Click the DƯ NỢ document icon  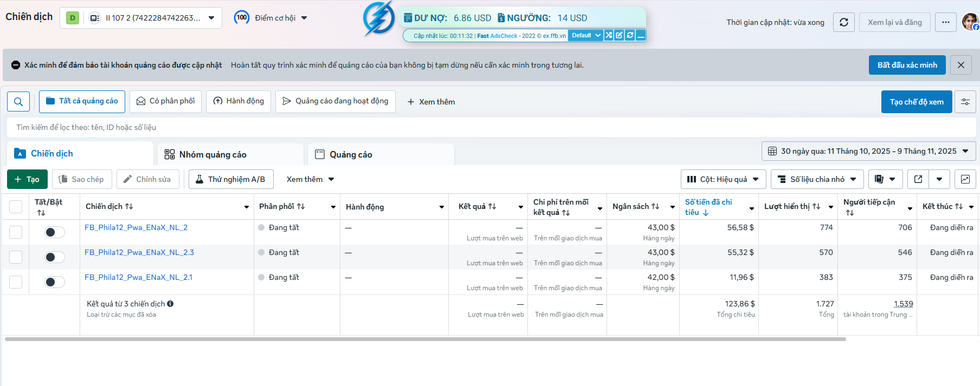(408, 18)
